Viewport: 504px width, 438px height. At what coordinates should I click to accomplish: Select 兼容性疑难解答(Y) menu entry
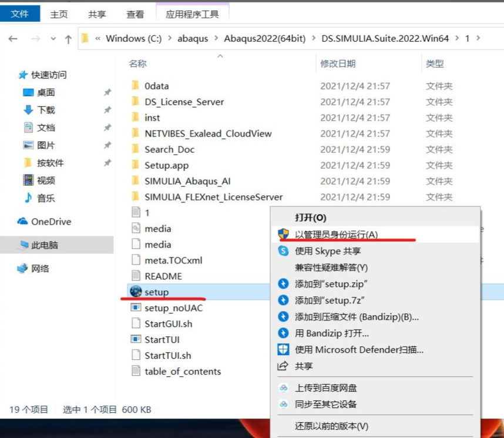pyautogui.click(x=331, y=268)
